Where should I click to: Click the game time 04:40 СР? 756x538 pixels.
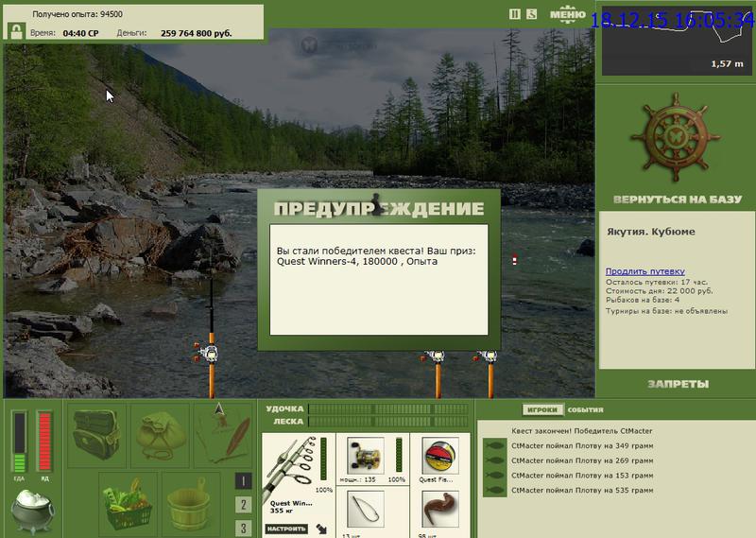[80, 33]
